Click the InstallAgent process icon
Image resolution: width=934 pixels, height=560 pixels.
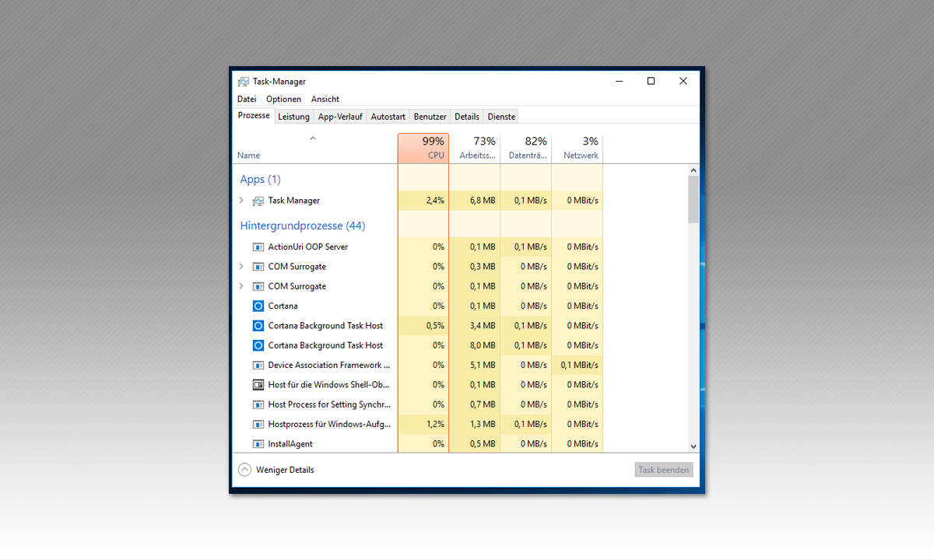pos(258,444)
